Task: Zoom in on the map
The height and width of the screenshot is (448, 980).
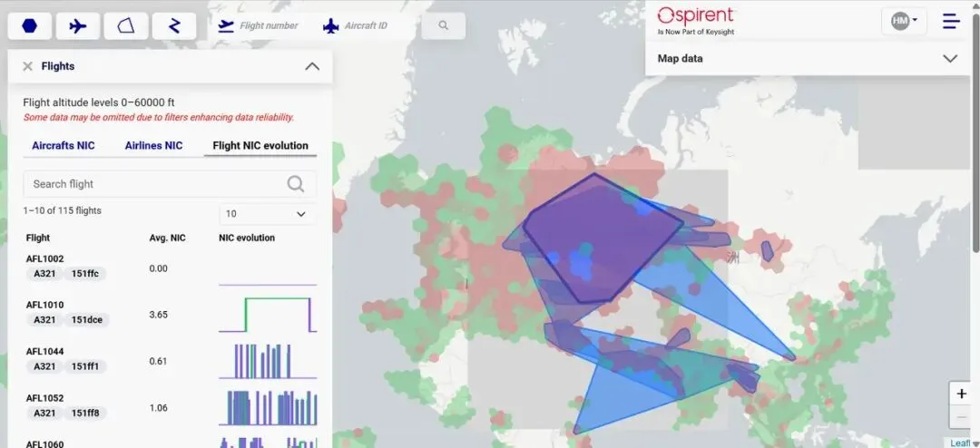Action: pyautogui.click(x=961, y=394)
